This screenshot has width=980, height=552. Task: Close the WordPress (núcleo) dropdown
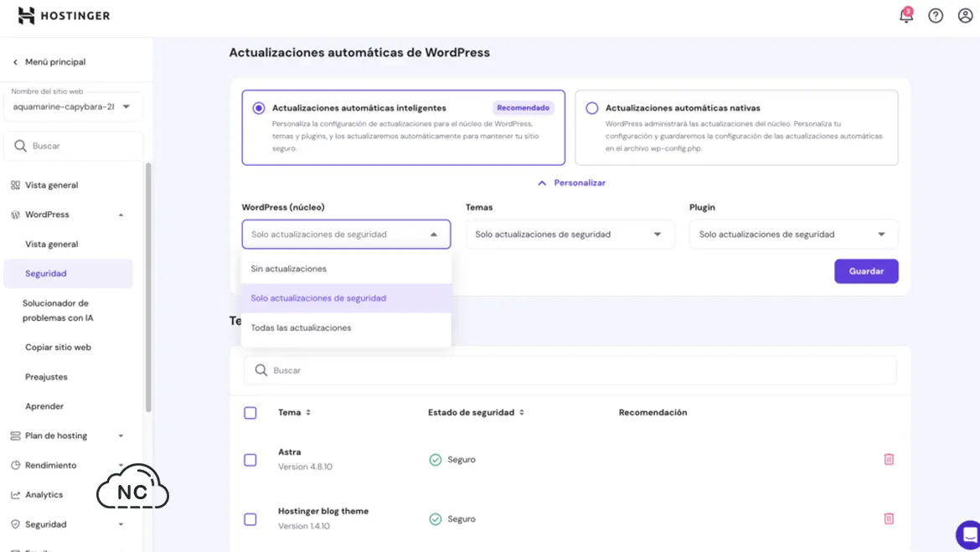pos(346,235)
